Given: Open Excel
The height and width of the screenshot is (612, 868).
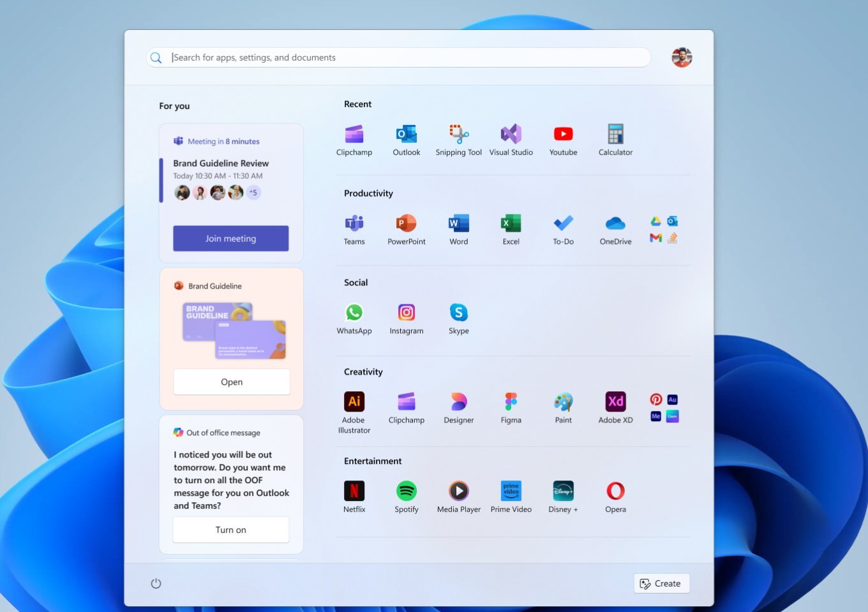Looking at the screenshot, I should pos(511,223).
